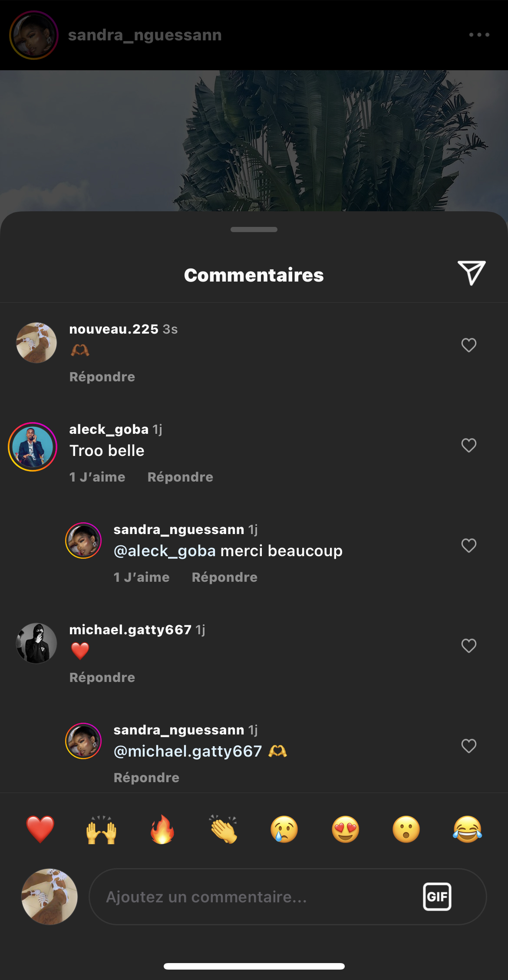The image size is (508, 980).
Task: Send the heart-eyes emoji reaction
Action: (x=345, y=829)
